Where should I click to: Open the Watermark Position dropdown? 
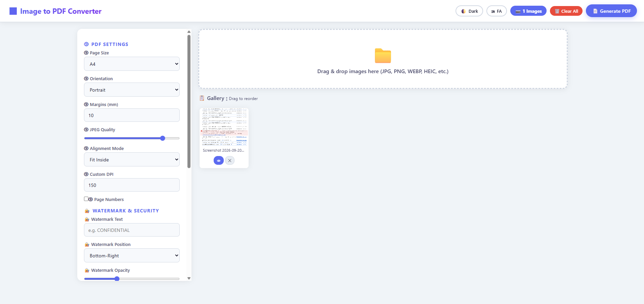click(x=132, y=255)
